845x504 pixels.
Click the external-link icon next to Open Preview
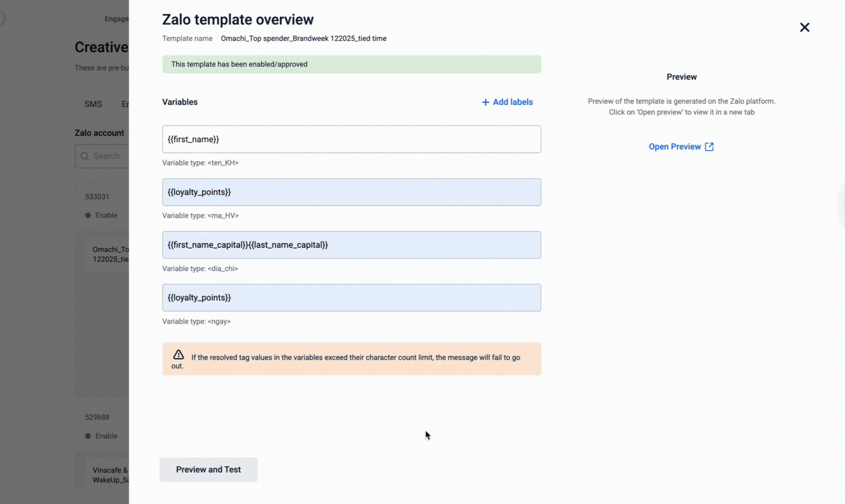pos(709,147)
